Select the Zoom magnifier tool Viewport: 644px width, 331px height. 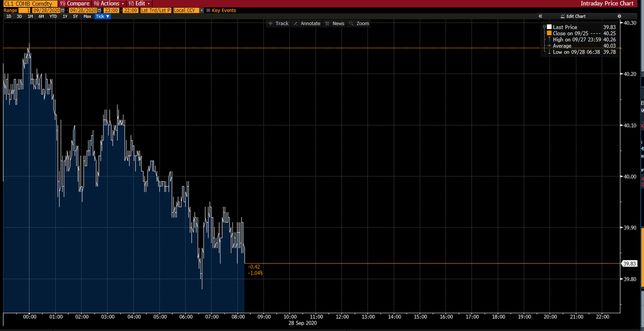coord(359,24)
